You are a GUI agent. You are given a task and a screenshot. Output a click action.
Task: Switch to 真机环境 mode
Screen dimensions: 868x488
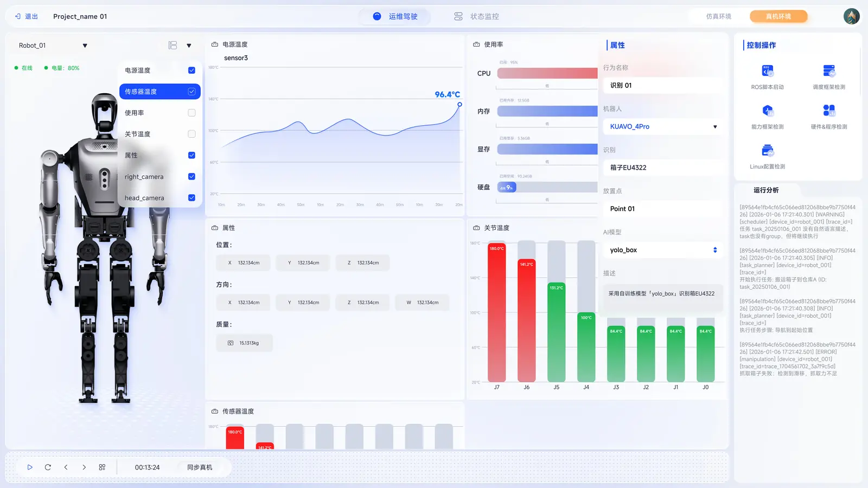(x=778, y=16)
